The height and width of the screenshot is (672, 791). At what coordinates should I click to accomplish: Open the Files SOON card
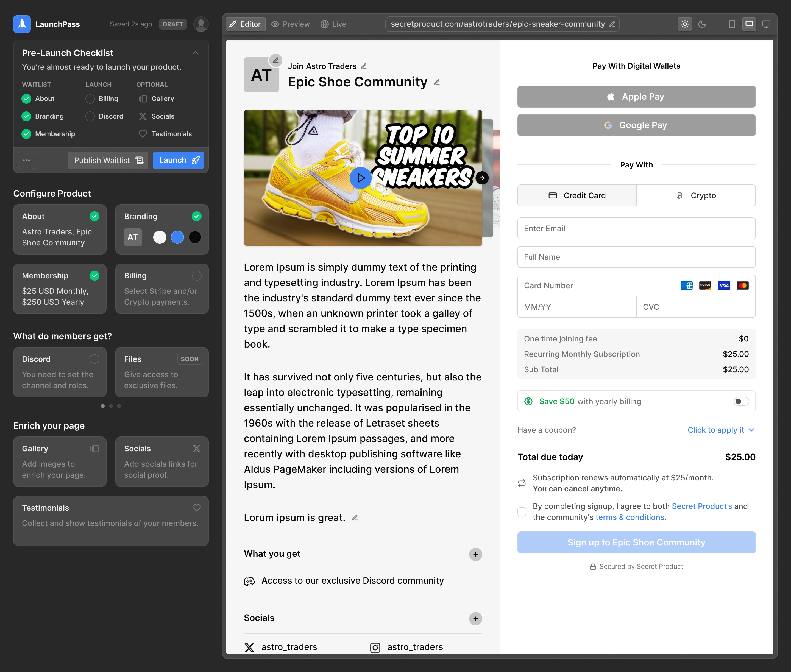click(x=162, y=372)
